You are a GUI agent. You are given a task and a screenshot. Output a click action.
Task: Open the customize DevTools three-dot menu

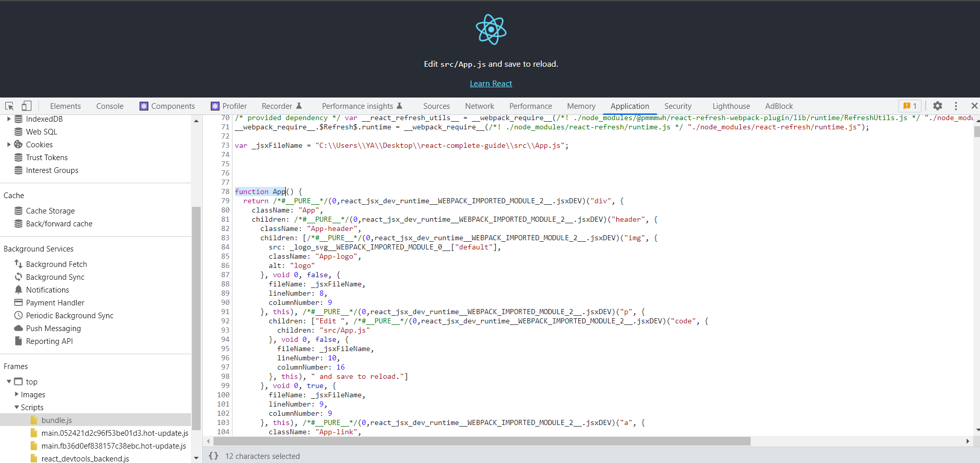[x=955, y=106]
